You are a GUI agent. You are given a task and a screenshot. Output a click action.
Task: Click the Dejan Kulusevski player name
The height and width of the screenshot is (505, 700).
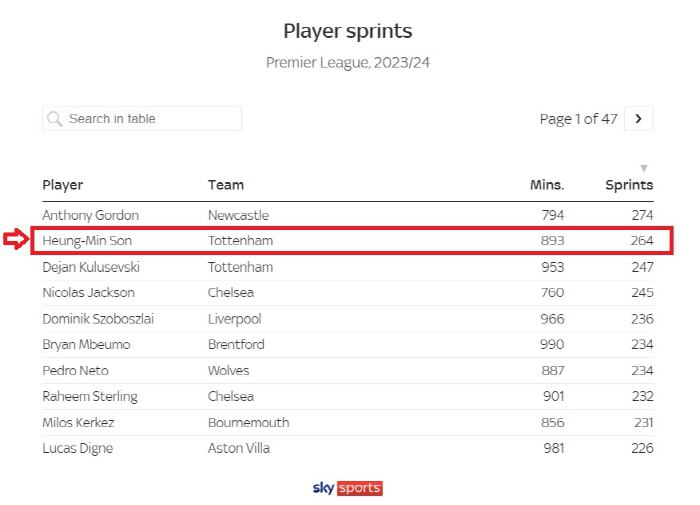91,267
